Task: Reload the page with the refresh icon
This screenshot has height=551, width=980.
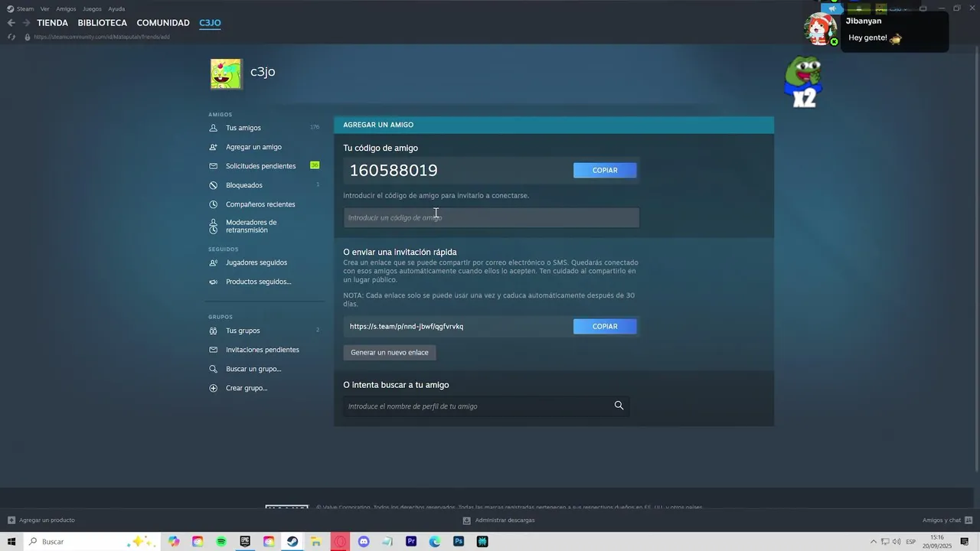Action: (11, 37)
